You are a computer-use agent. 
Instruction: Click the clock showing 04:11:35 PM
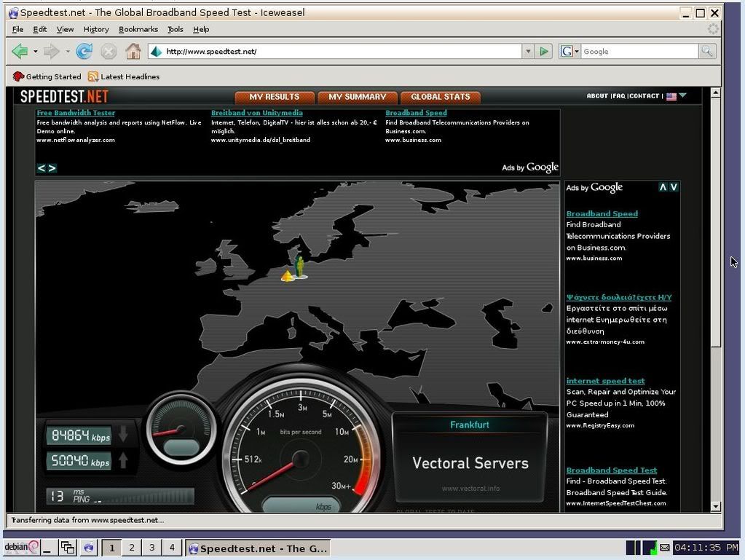706,548
